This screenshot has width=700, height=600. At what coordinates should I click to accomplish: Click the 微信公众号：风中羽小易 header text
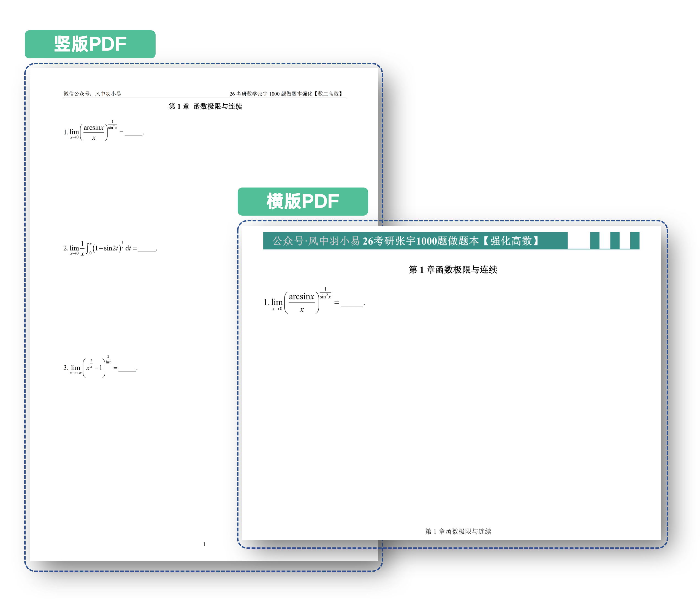click(92, 94)
